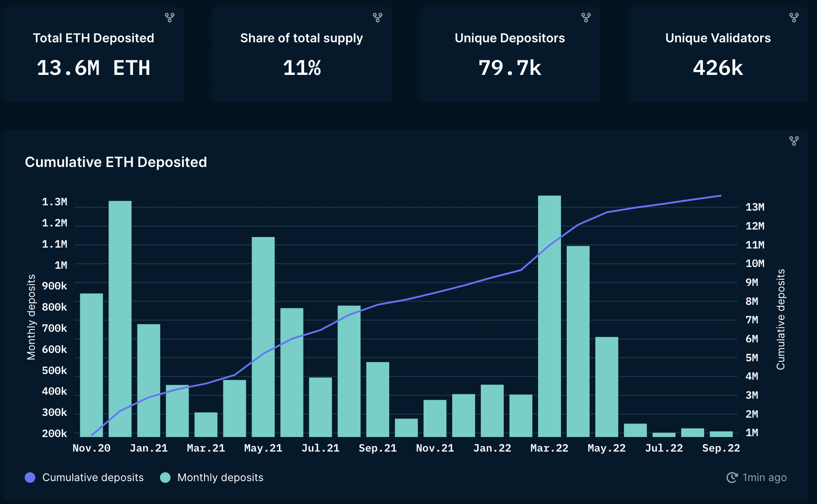Open the Cumulative ETH Deposited chart title
This screenshot has width=817, height=504.
[x=116, y=162]
